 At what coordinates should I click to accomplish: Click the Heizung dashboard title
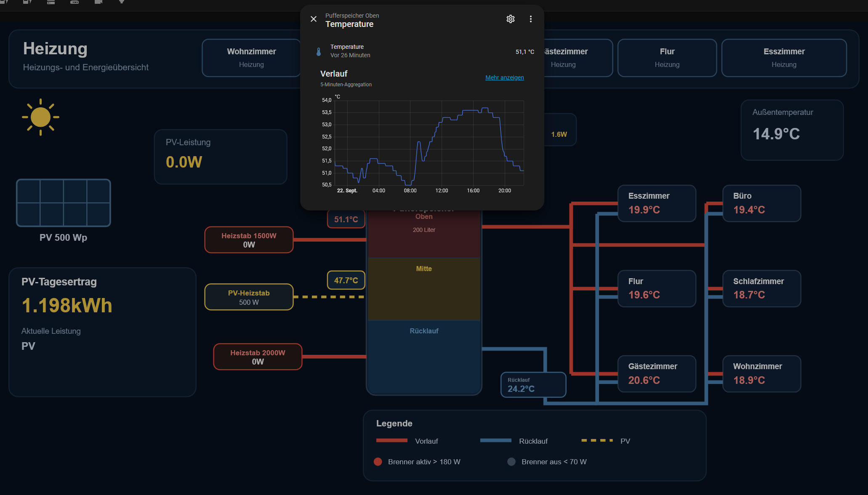click(55, 49)
